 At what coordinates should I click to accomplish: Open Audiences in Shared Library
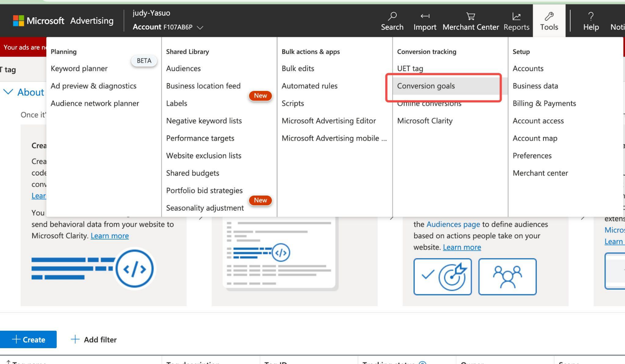(x=183, y=68)
